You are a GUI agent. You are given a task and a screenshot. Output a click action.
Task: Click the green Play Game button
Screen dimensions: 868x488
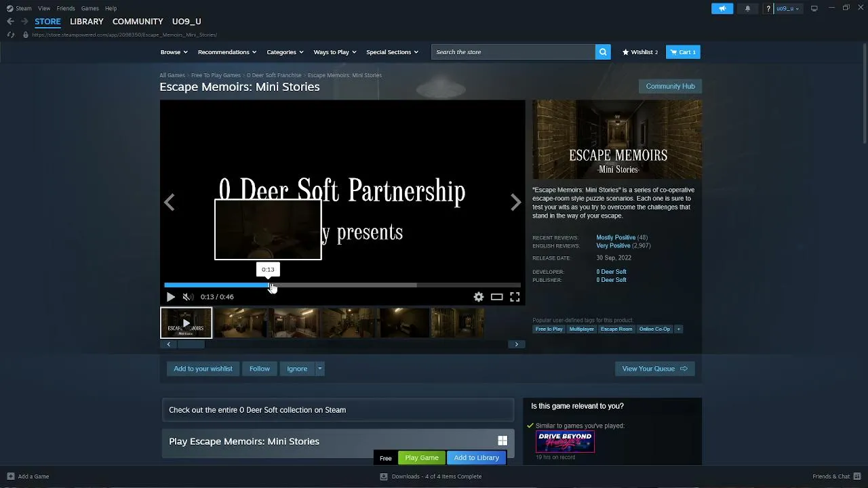422,457
